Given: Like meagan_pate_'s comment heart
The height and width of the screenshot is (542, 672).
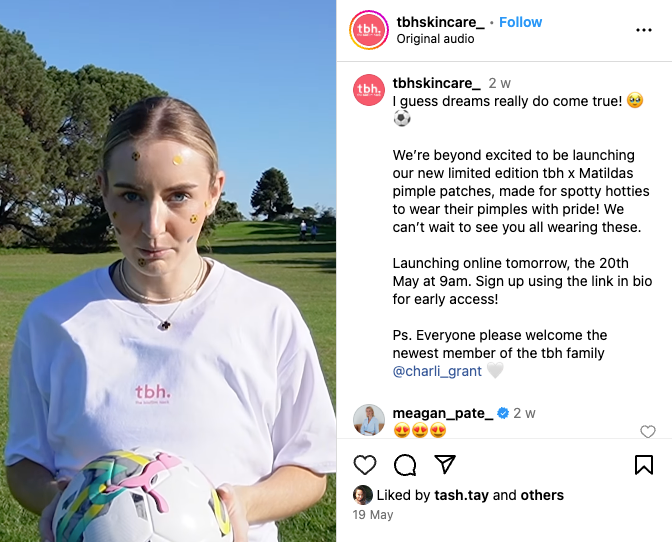Looking at the screenshot, I should [x=648, y=431].
